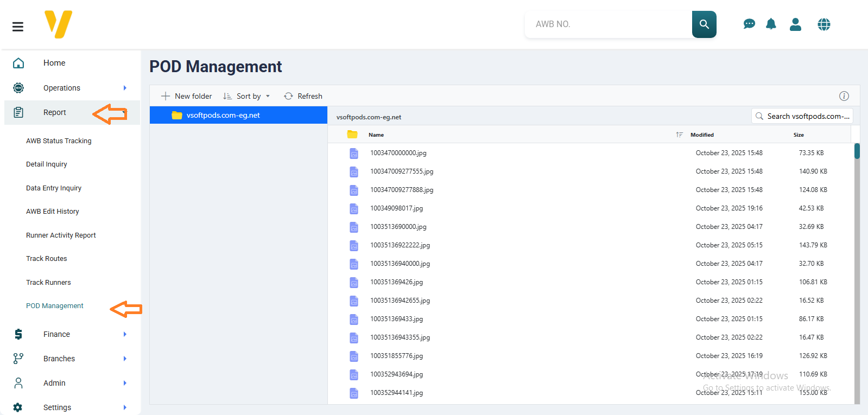Click the 73.35 KB size value
This screenshot has height=415, width=868.
coord(811,153)
